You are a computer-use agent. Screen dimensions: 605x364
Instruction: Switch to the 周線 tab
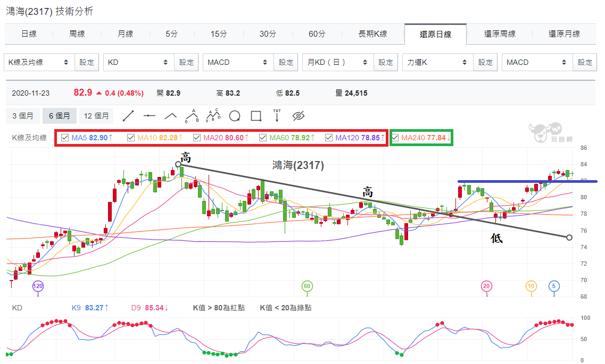pos(77,34)
